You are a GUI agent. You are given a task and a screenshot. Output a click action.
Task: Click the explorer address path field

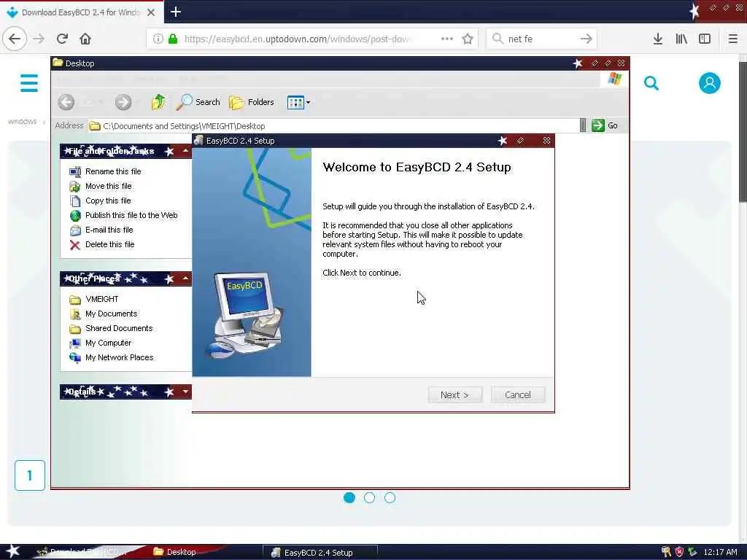333,125
